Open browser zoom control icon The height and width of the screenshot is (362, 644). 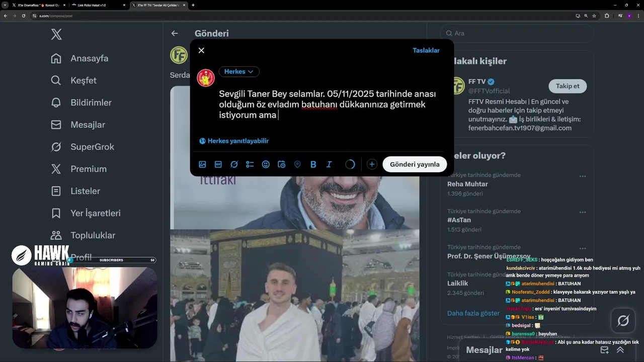[586, 16]
